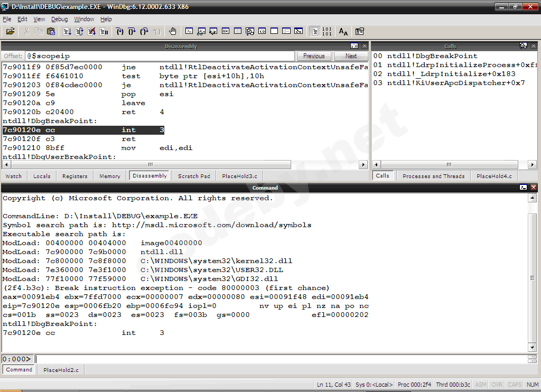Open the Help menu
Viewport: 541px width, 392px height.
click(106, 19)
